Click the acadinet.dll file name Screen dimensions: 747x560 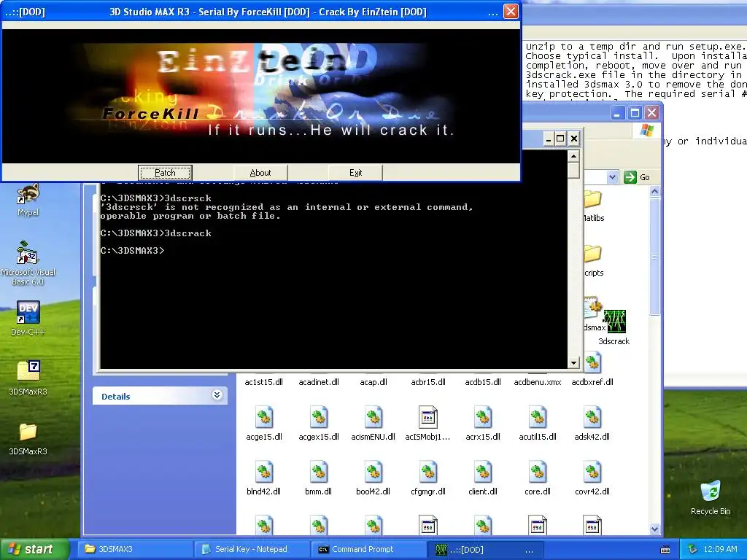tap(319, 382)
